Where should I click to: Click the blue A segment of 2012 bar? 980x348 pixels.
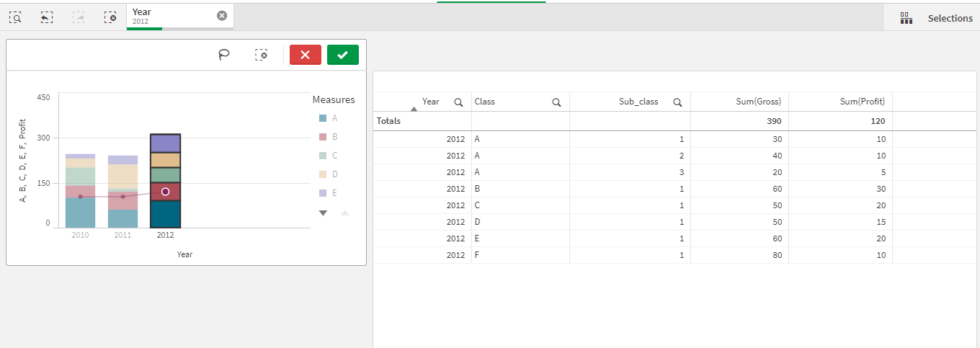[x=165, y=214]
